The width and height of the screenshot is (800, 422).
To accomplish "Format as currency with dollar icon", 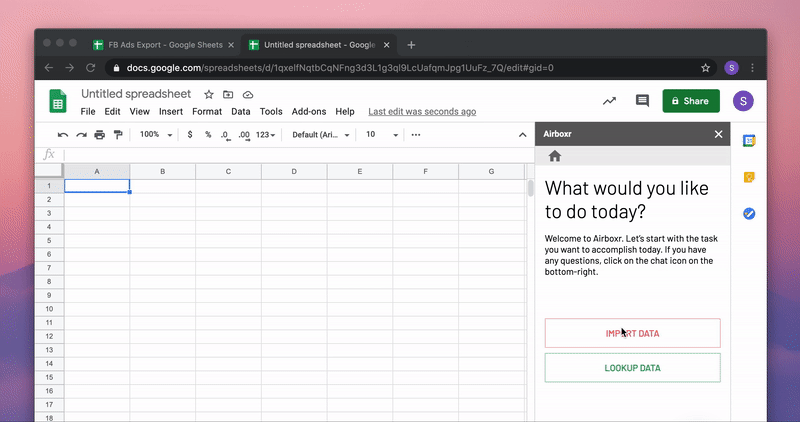I will (x=190, y=135).
